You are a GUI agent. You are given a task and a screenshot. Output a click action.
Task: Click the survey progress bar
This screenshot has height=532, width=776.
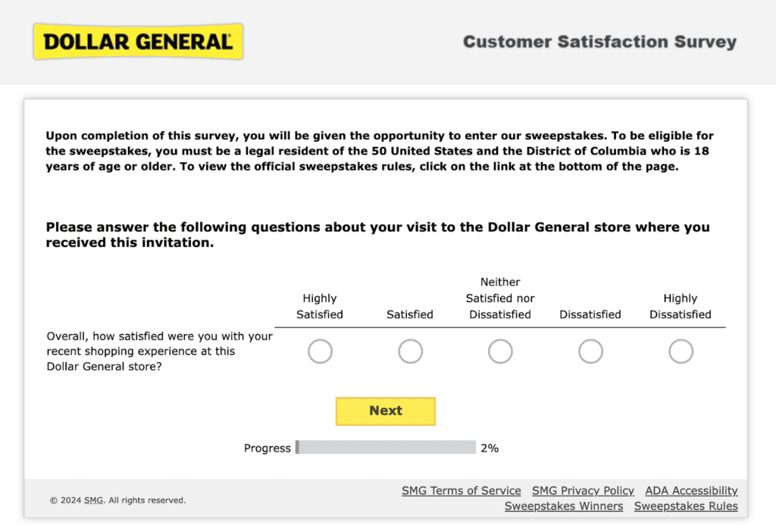pyautogui.click(x=386, y=448)
